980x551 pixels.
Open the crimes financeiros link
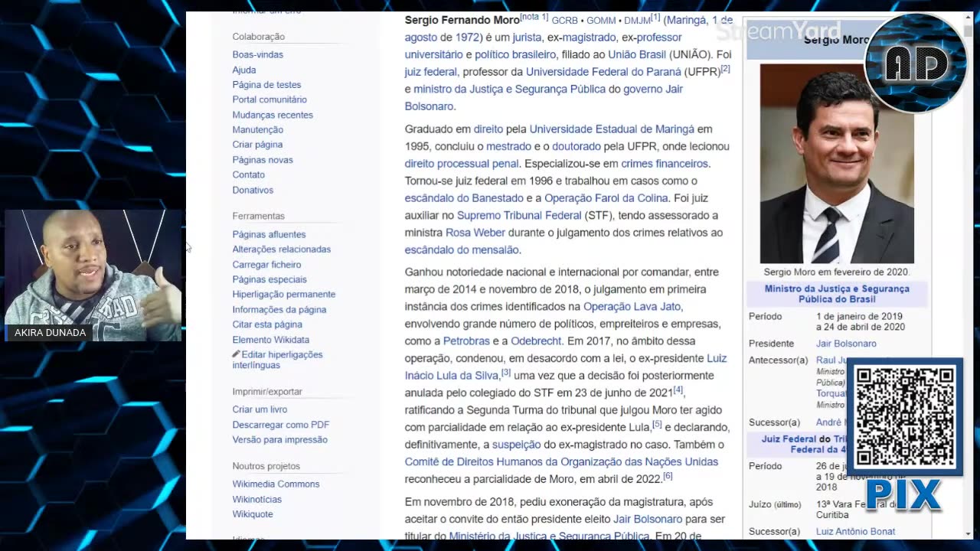[665, 164]
